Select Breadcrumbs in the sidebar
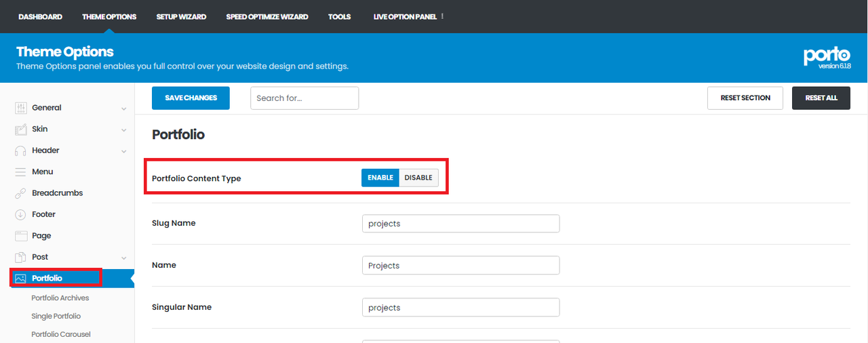Viewport: 868px width, 343px height. 58,193
